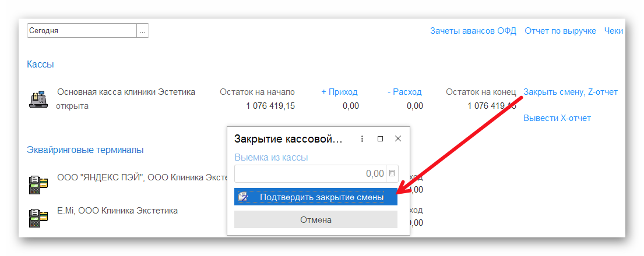Open the calculator in Выемка из кассы field

click(392, 173)
